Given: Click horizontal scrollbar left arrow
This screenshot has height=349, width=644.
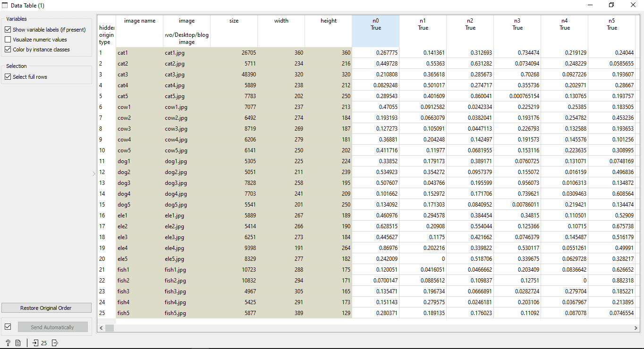Looking at the screenshot, I should [101, 328].
